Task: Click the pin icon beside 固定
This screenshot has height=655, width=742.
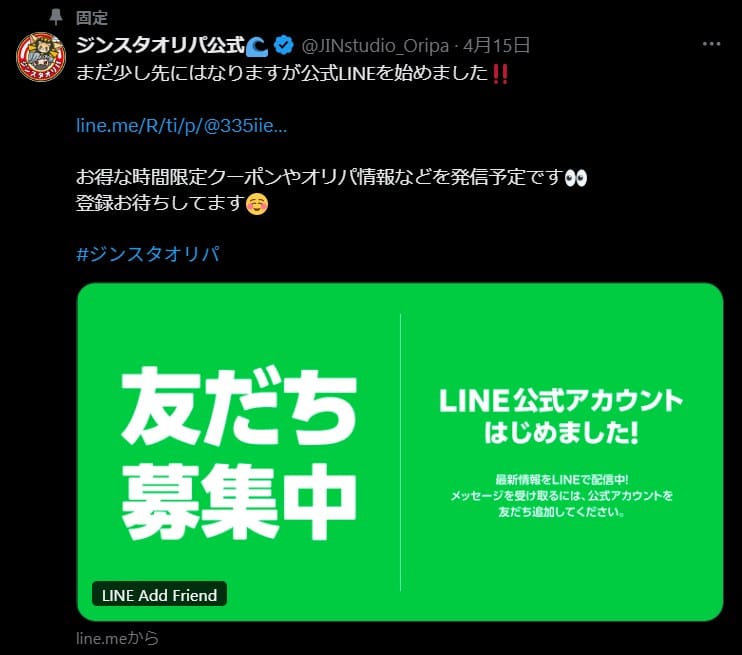Action: [x=56, y=17]
